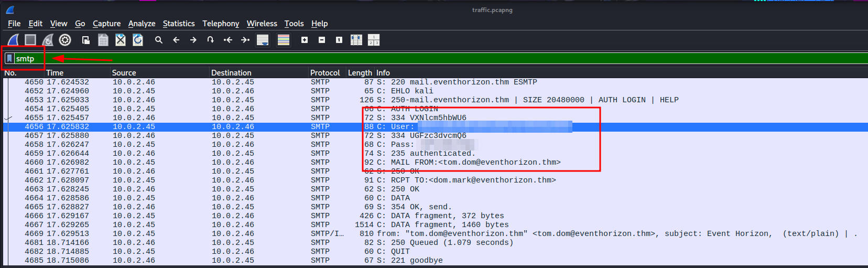Open the find packet magnifier

tap(159, 40)
